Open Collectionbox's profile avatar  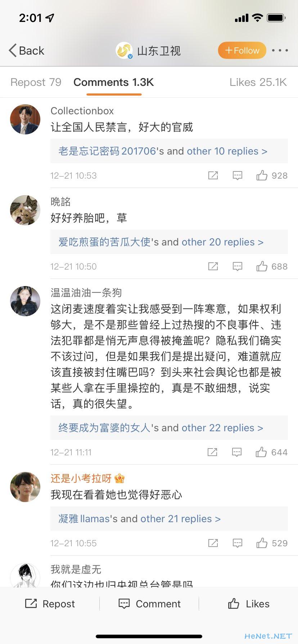point(25,119)
